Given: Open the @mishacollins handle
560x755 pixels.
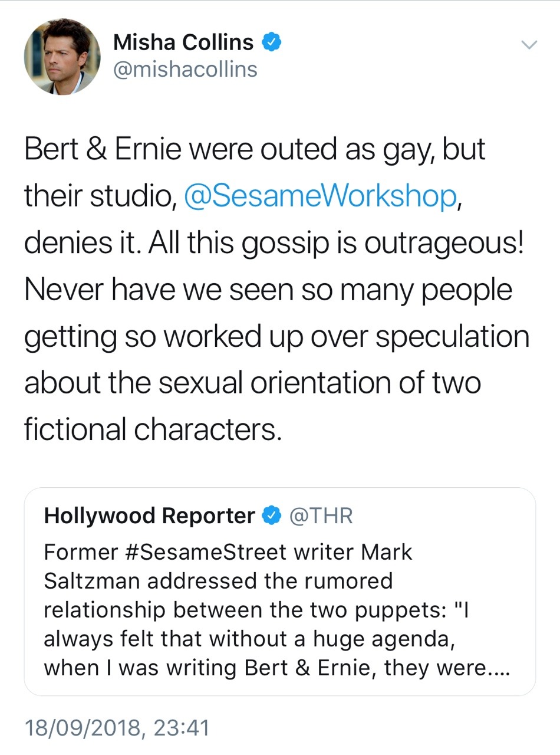Looking at the screenshot, I should tap(185, 70).
